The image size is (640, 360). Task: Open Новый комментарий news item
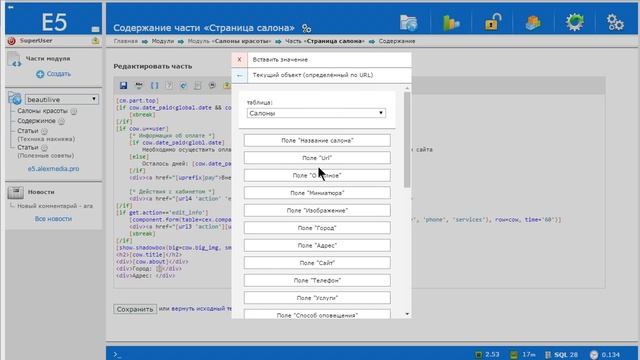pyautogui.click(x=55, y=206)
